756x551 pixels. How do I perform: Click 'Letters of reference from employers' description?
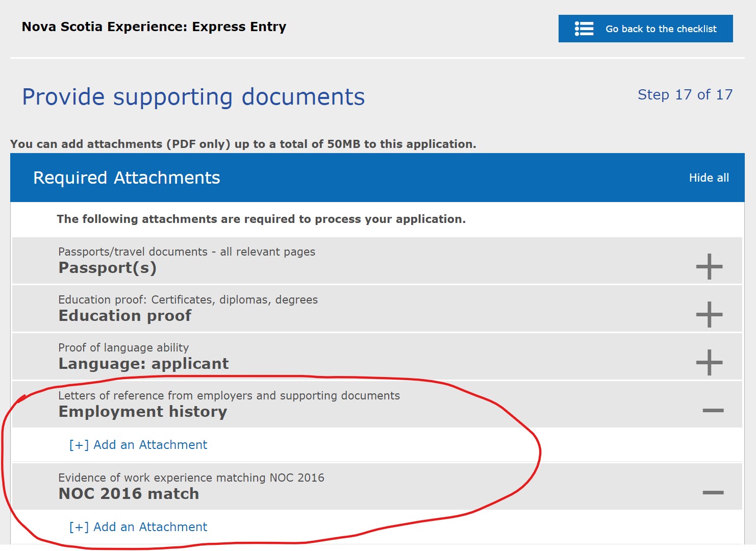pos(229,395)
